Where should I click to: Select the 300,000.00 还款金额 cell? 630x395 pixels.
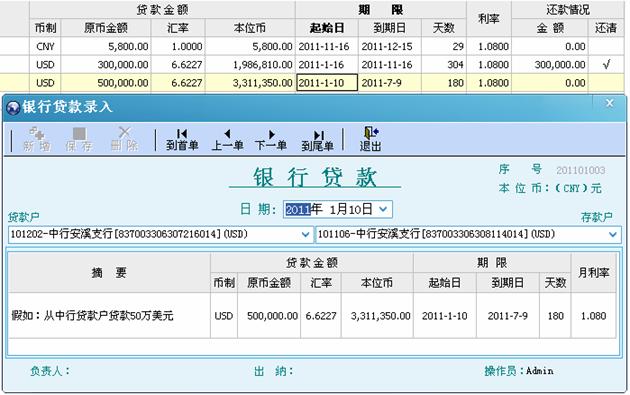[550, 65]
